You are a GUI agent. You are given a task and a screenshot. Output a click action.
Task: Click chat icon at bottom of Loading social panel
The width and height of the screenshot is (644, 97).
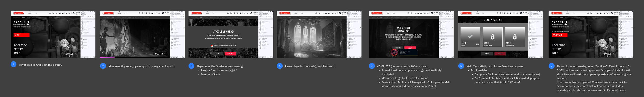(x=171, y=57)
